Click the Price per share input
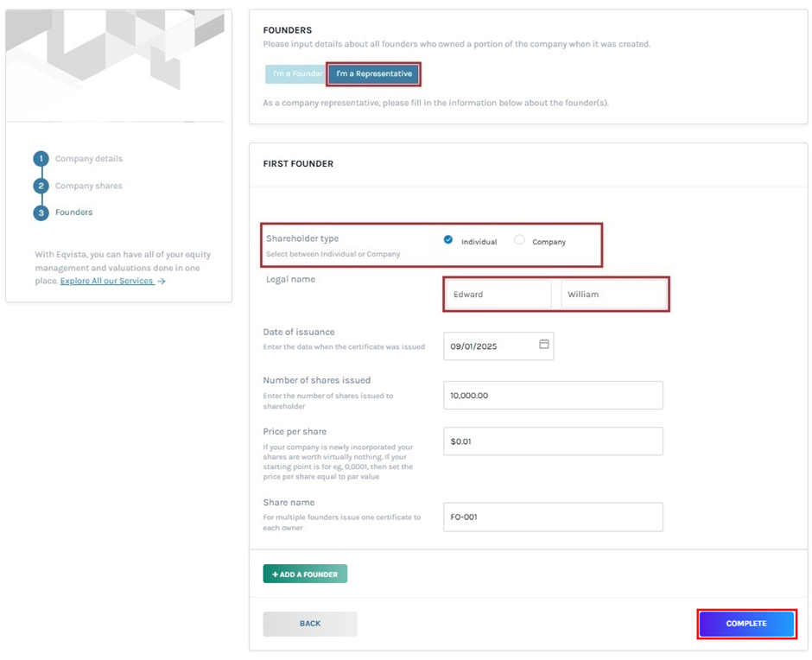812x660 pixels. pyautogui.click(x=552, y=441)
